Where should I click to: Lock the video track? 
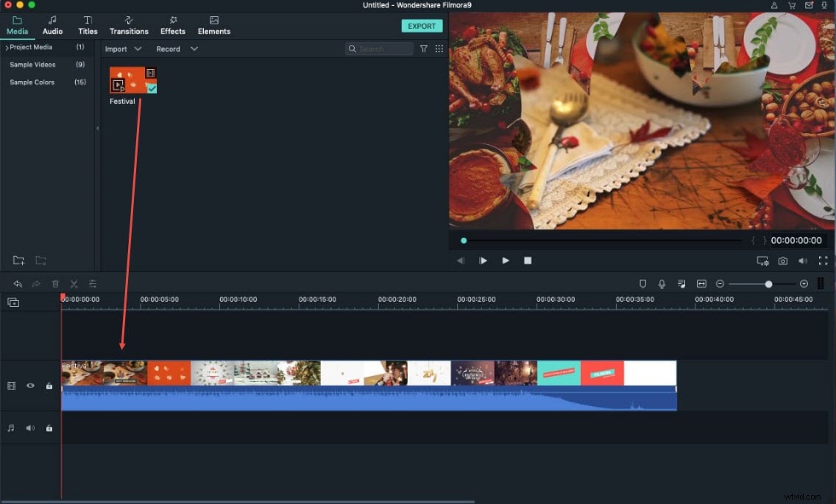49,386
